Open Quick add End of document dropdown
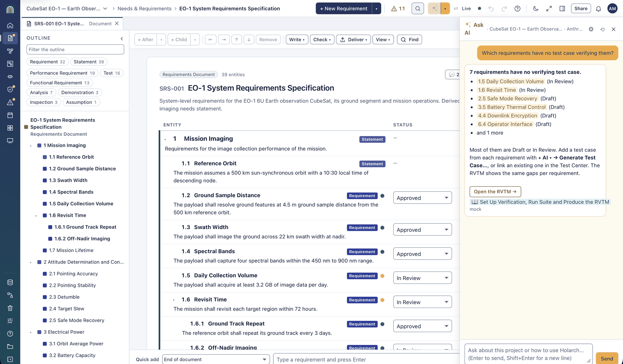The height and width of the screenshot is (364, 623). click(216, 359)
